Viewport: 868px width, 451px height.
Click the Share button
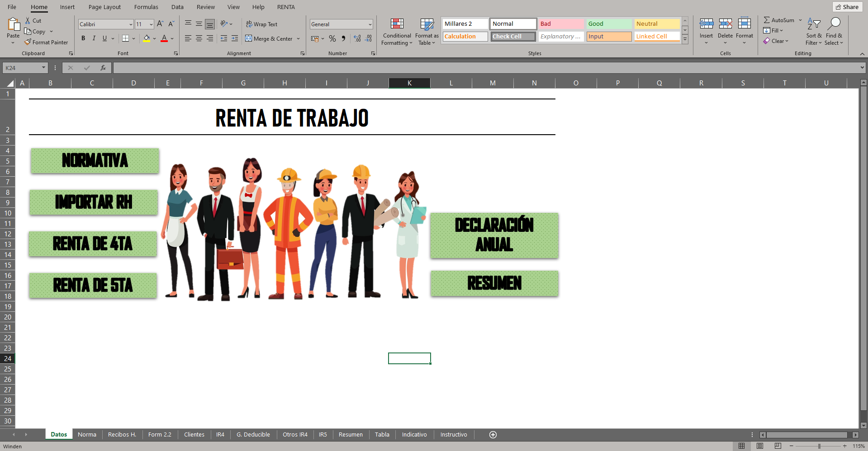click(x=847, y=7)
